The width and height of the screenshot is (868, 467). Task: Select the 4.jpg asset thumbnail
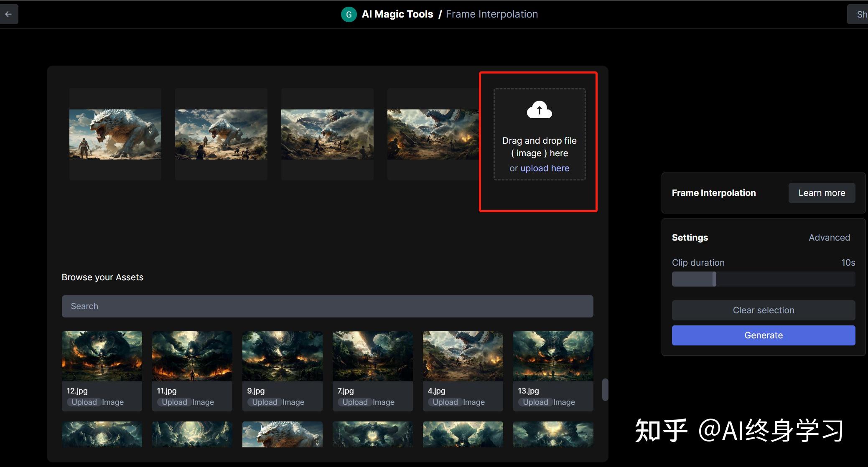(463, 356)
